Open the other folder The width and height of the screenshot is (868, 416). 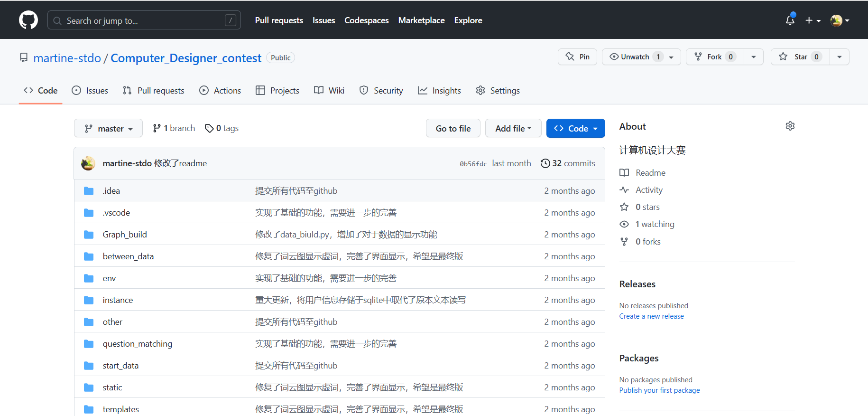[x=112, y=322]
